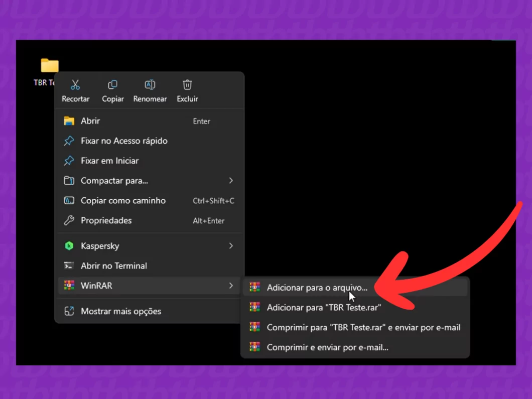The height and width of the screenshot is (399, 532).
Task: Click the pin icon for Fixar no Acesso rápido
Action: (69, 141)
